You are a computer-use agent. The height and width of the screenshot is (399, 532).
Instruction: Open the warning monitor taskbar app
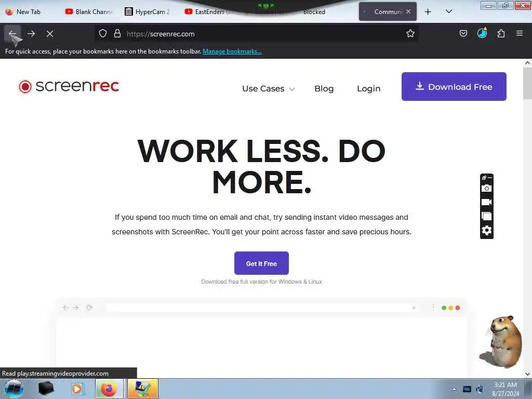pyautogui.click(x=143, y=389)
